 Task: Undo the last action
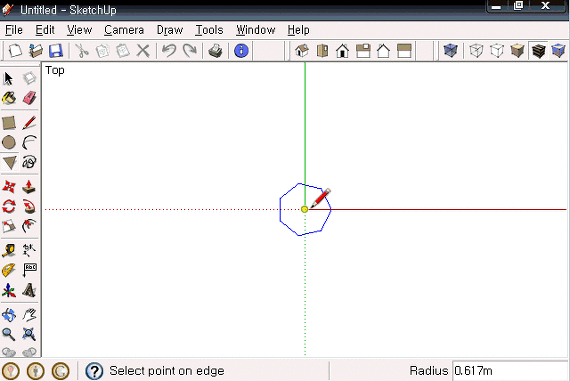pyautogui.click(x=169, y=51)
